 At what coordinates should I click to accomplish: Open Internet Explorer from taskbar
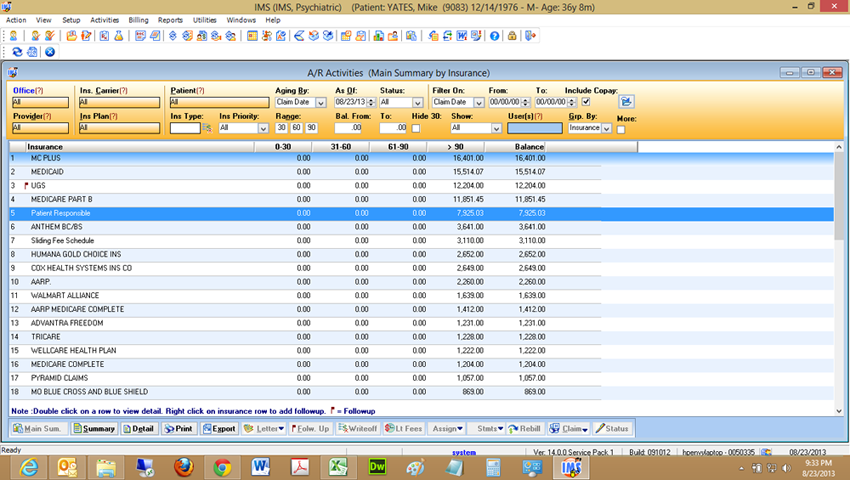pos(29,467)
